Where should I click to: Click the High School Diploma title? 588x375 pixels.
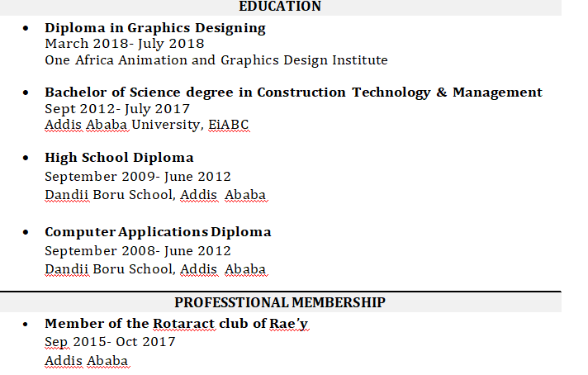click(x=119, y=157)
